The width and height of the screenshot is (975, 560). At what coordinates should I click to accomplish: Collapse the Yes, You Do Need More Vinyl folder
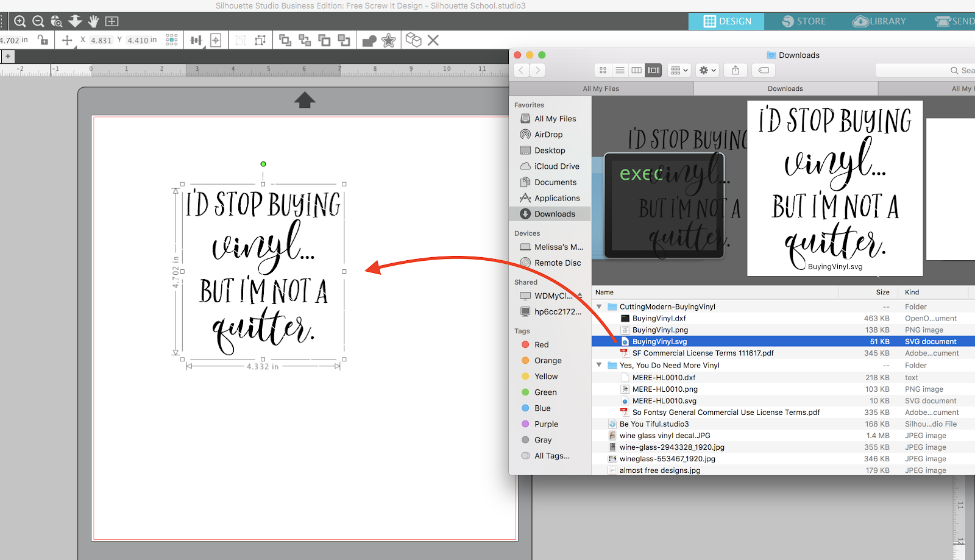point(599,365)
